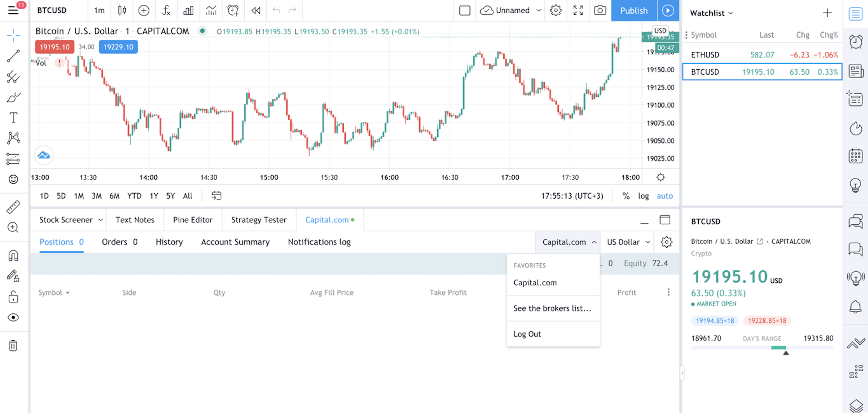Screen dimensions: 868x413
Task: Toggle the eye hide-all-drawings icon
Action: 13,318
